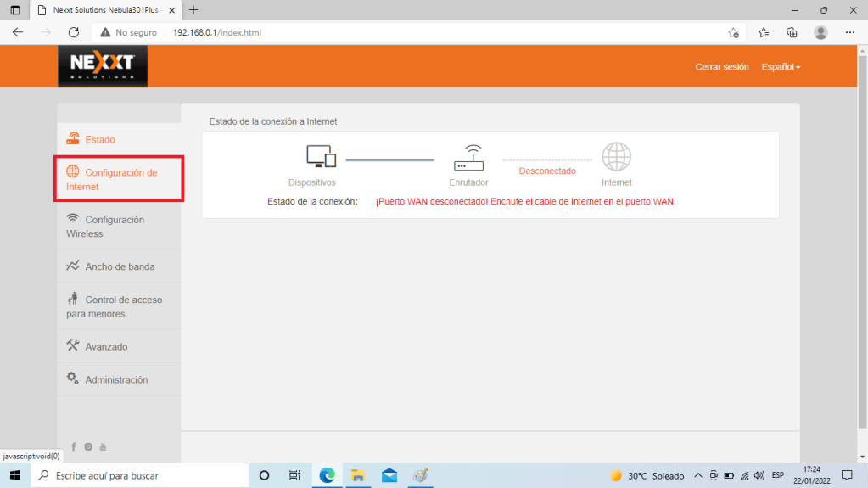Open the Estado status page
Screen dimensions: 868x488
click(x=99, y=139)
